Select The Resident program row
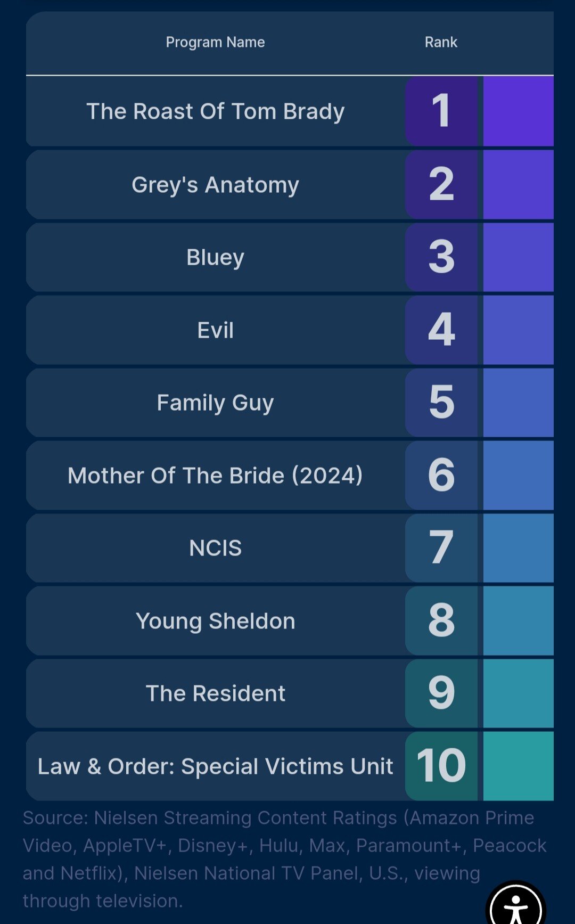The height and width of the screenshot is (924, 575). [x=290, y=693]
